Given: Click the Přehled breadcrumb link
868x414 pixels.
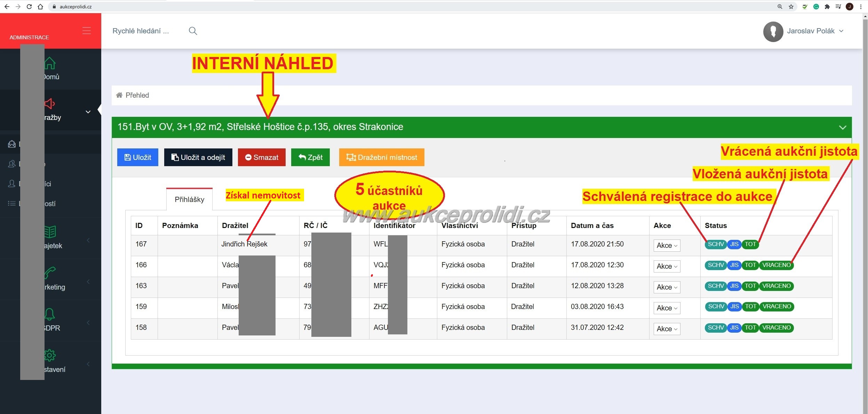Looking at the screenshot, I should click(137, 95).
